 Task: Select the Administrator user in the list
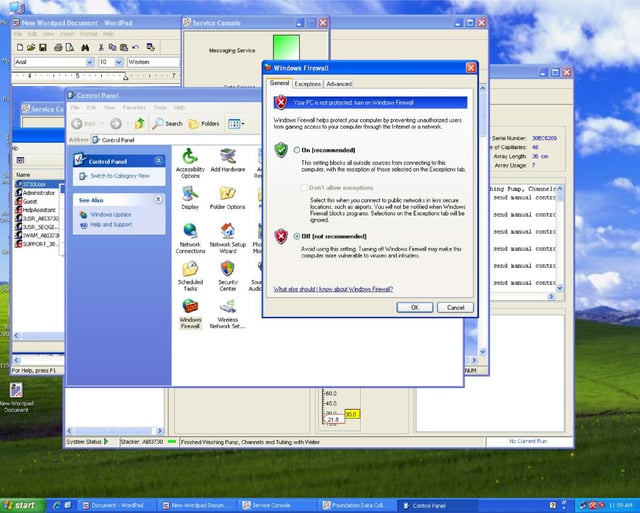[39, 193]
